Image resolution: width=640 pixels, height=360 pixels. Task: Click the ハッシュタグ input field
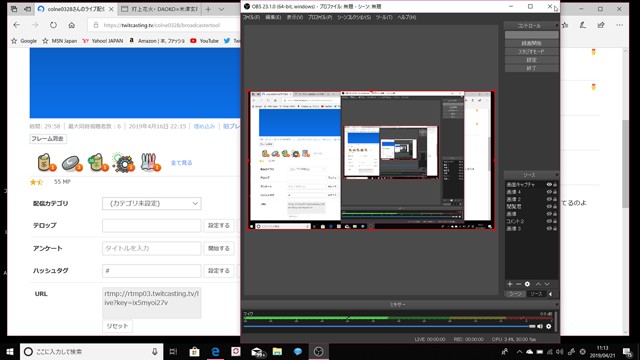(152, 271)
